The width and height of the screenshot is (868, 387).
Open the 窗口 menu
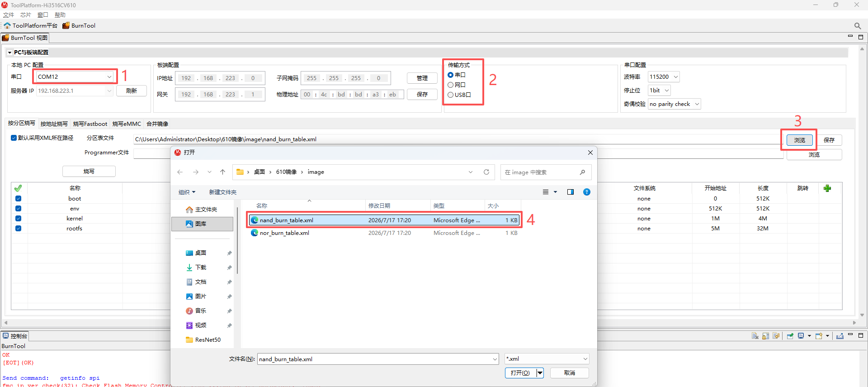point(42,15)
